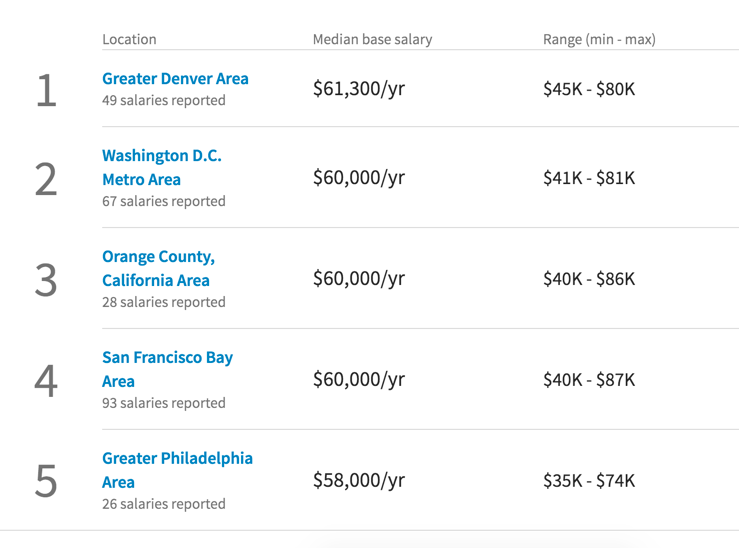
Task: Click the $61,300/yr median salary value
Action: 358,89
